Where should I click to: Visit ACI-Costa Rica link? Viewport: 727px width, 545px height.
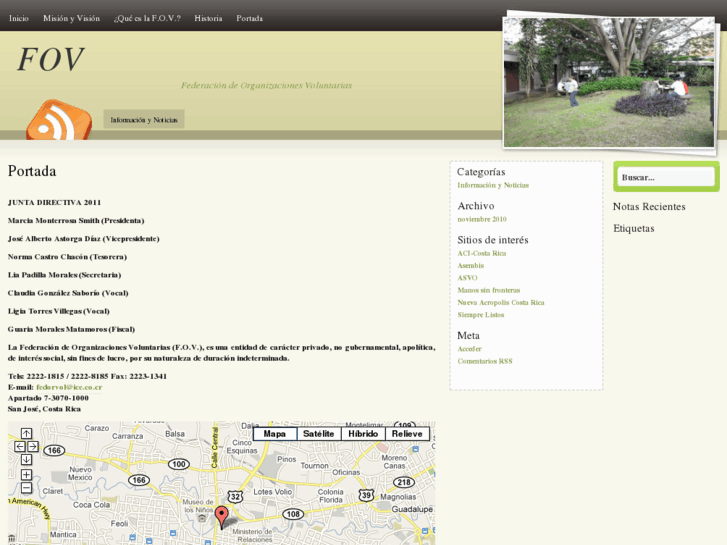coord(482,253)
